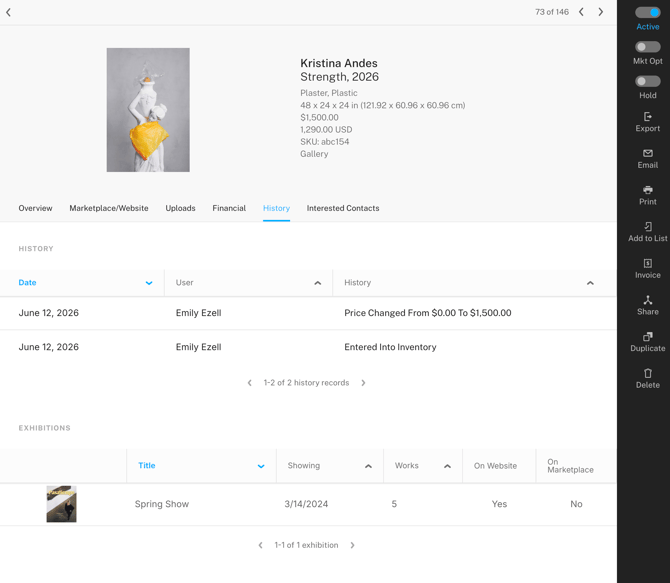
Task: Click the SKU: abc154 text
Action: [325, 141]
